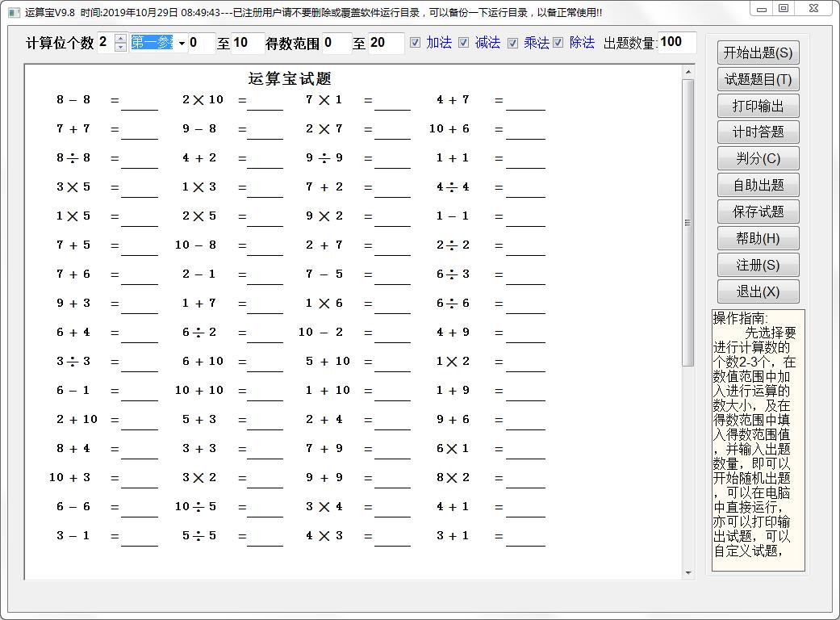This screenshot has height=620, width=840.
Task: Click the answer blank for 3 + 1
Action: (x=525, y=538)
